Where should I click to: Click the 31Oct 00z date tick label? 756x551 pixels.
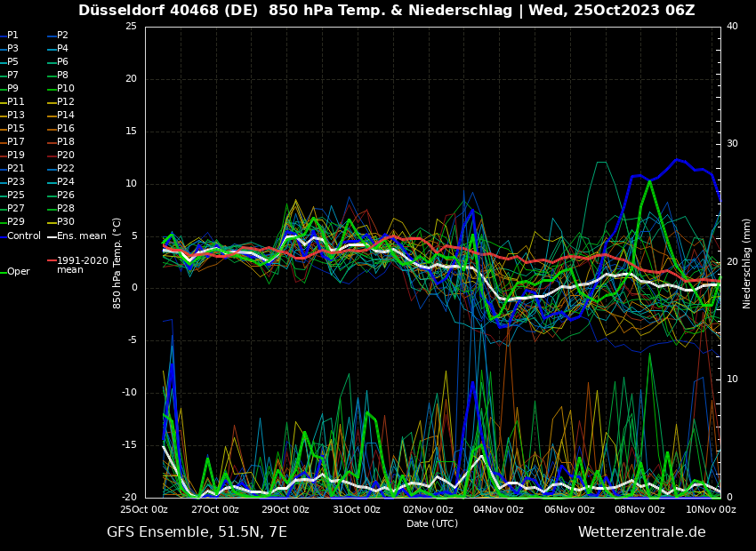point(357,509)
